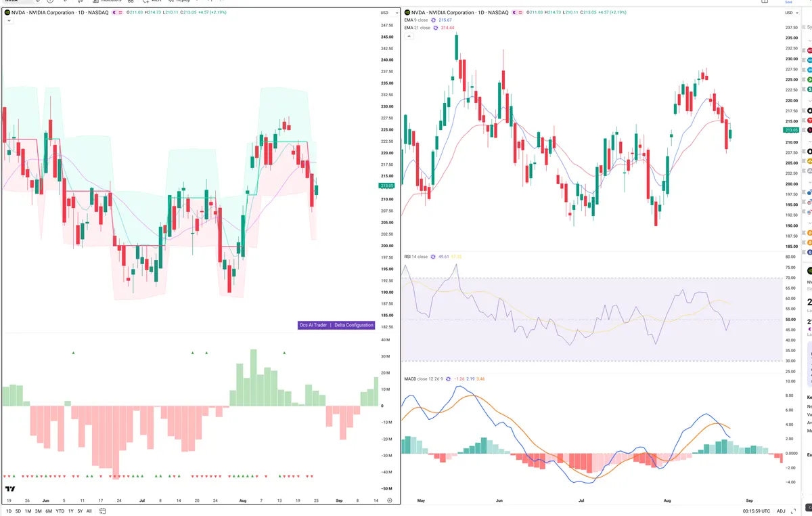
Task: Collapse the left chart legend with the chevron
Action: (x=9, y=20)
